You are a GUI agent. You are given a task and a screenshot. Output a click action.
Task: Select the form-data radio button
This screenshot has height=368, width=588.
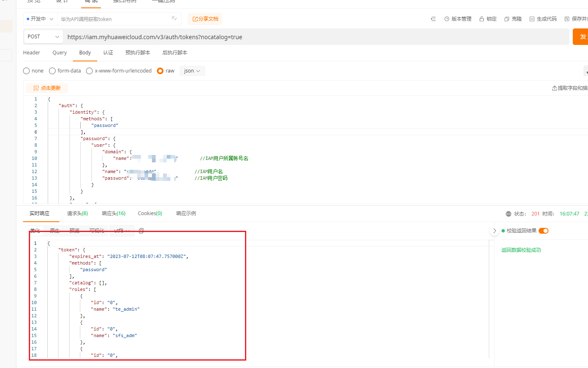tap(52, 71)
